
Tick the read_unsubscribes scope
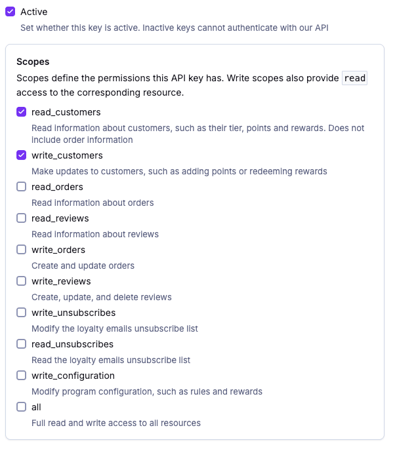click(x=21, y=344)
